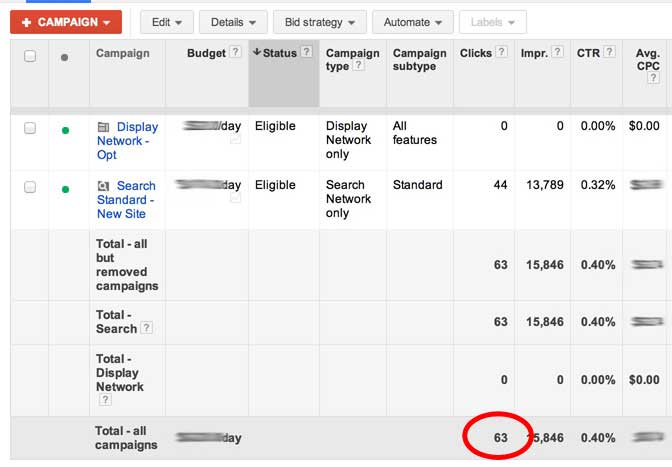The width and height of the screenshot is (672, 467).
Task: Expand the Details dropdown menu
Action: click(232, 22)
